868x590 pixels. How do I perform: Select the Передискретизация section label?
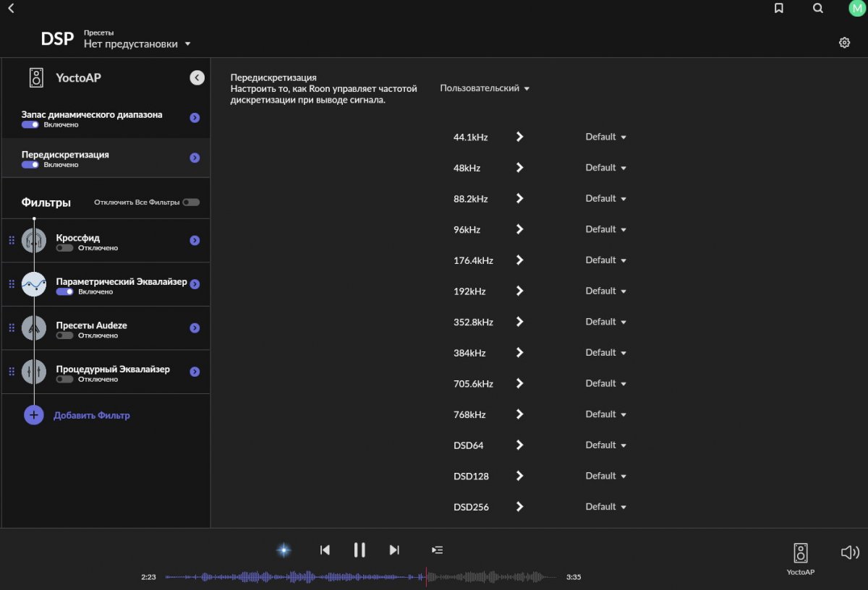(x=65, y=155)
